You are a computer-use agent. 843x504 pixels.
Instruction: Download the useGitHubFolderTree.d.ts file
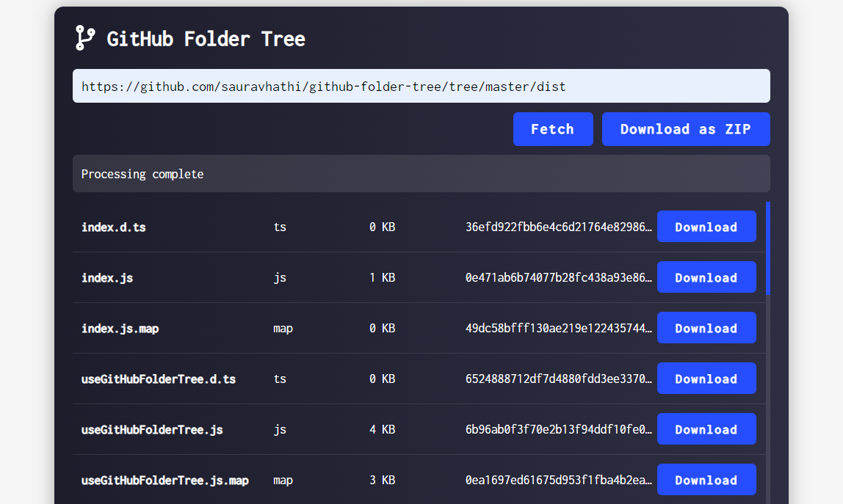tap(706, 379)
